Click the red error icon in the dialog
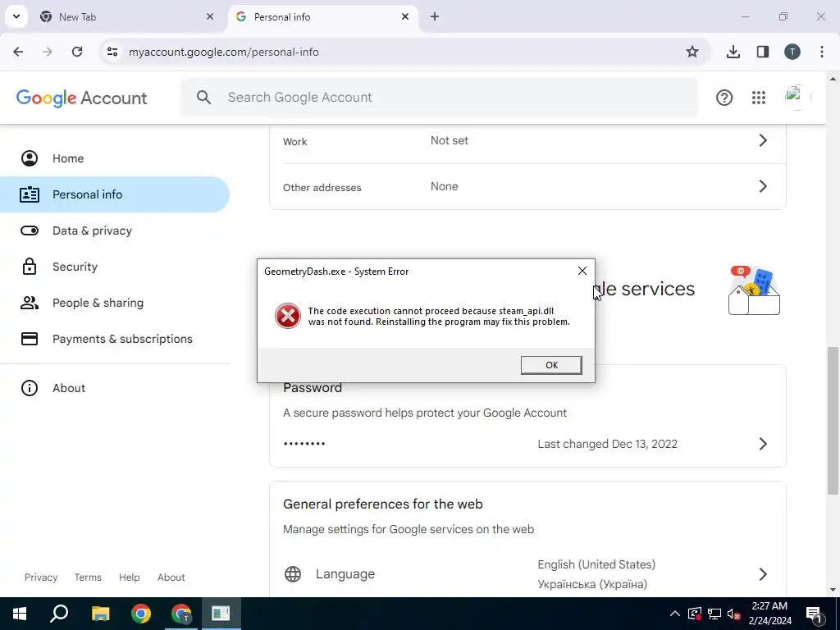Viewport: 840px width, 630px height. point(288,316)
